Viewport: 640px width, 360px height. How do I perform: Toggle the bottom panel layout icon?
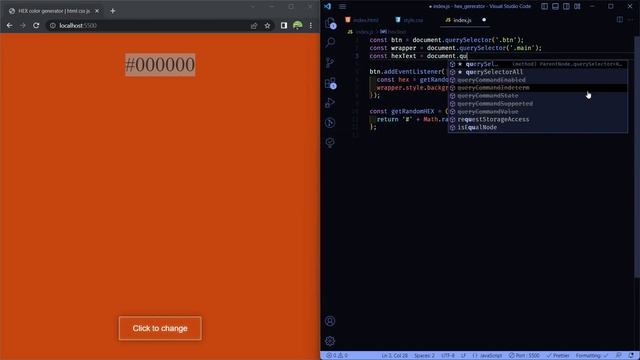(x=556, y=6)
